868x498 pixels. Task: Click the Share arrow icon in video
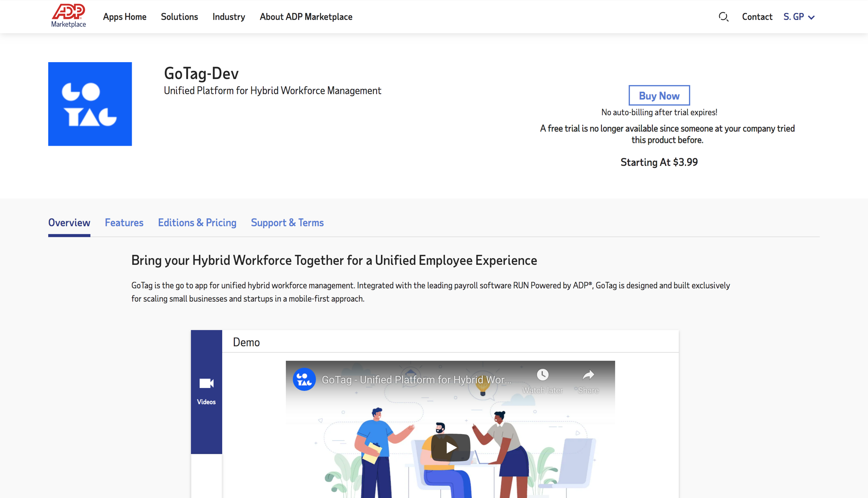(588, 375)
